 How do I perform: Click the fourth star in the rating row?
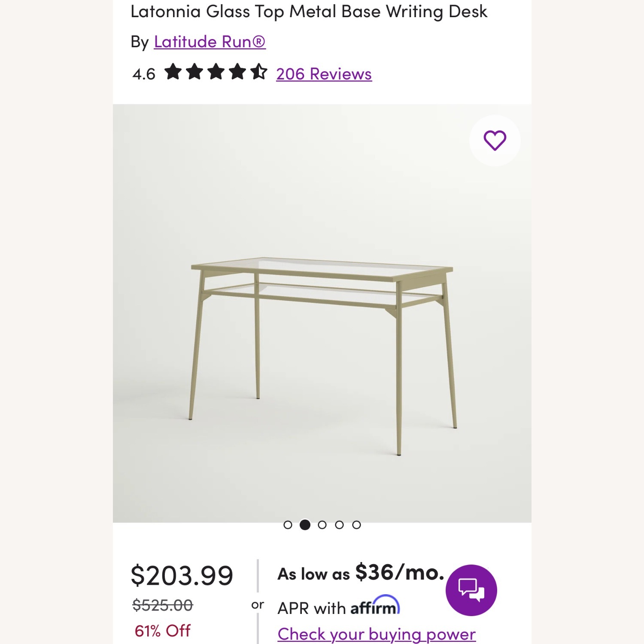click(x=239, y=73)
